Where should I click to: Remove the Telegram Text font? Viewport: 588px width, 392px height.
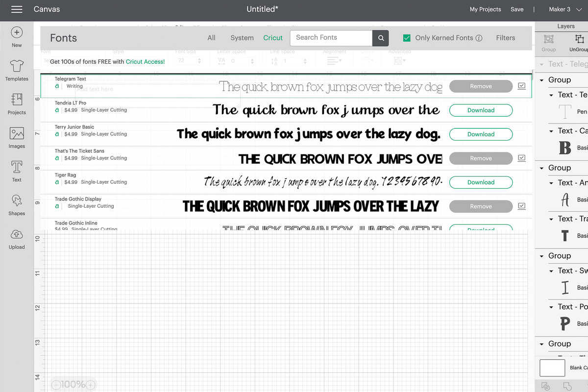coord(481,86)
